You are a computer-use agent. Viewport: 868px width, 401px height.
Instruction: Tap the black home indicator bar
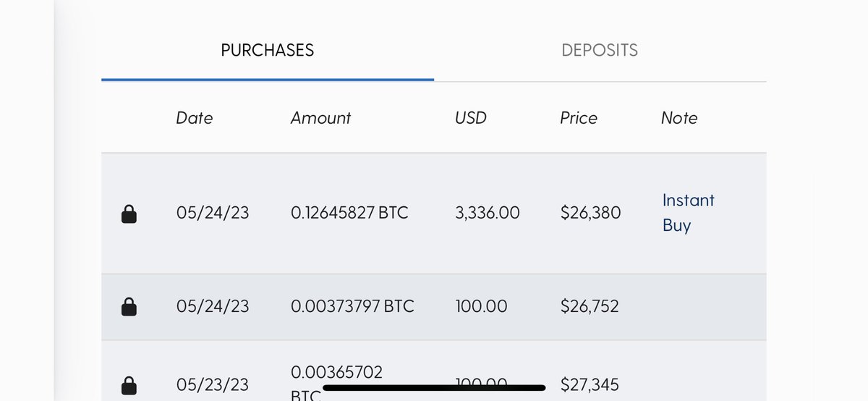pyautogui.click(x=433, y=387)
